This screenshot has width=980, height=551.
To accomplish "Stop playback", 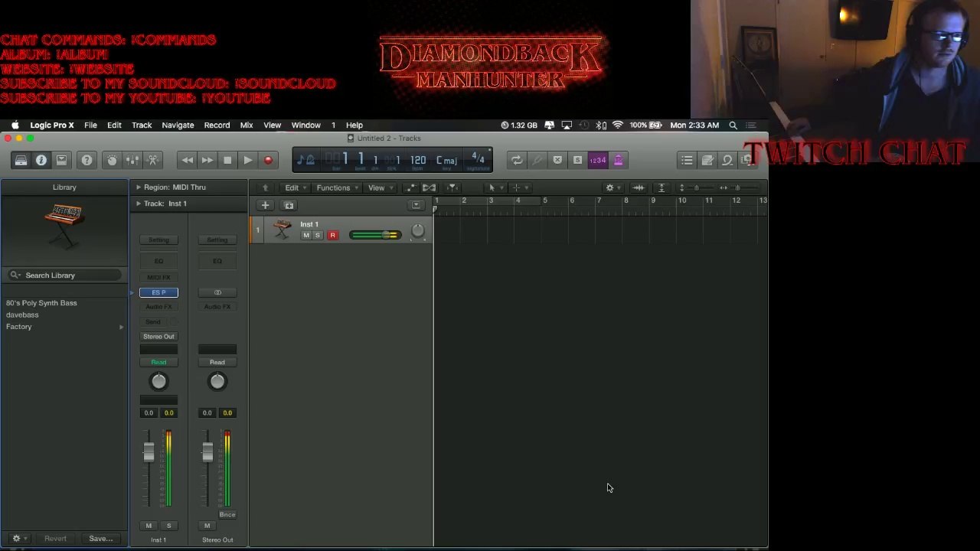I will coord(227,160).
